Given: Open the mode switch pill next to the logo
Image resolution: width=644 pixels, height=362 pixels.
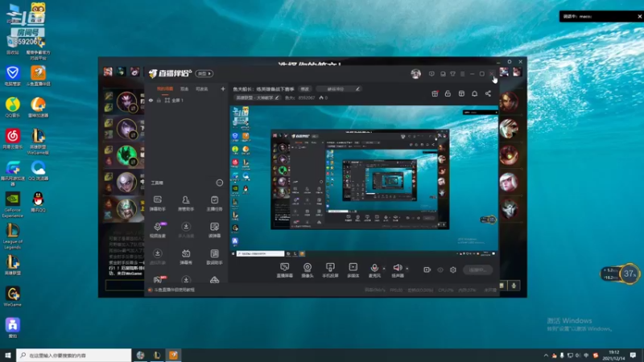Looking at the screenshot, I should tap(204, 73).
